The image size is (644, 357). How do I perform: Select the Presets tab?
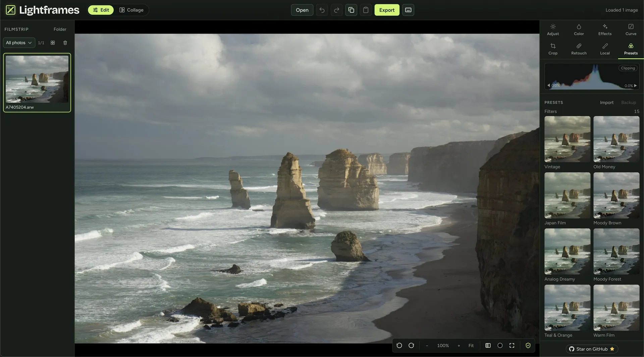coord(631,49)
